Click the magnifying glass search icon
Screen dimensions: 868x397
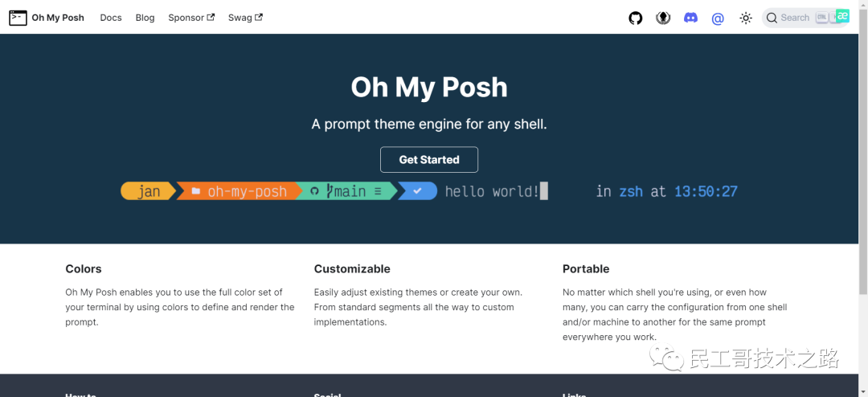point(772,18)
